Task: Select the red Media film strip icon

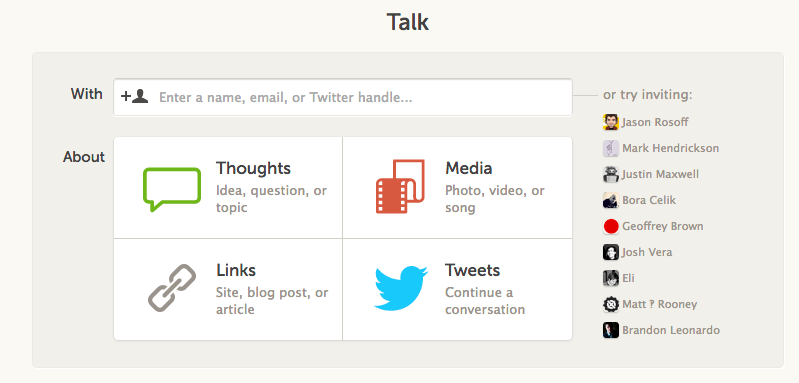Action: [401, 186]
